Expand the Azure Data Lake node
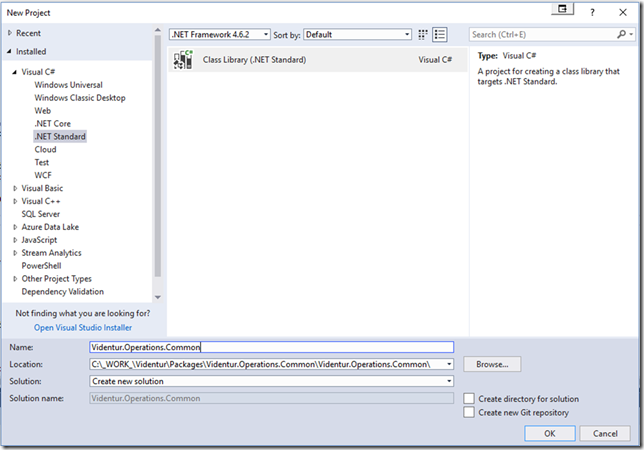 point(15,227)
